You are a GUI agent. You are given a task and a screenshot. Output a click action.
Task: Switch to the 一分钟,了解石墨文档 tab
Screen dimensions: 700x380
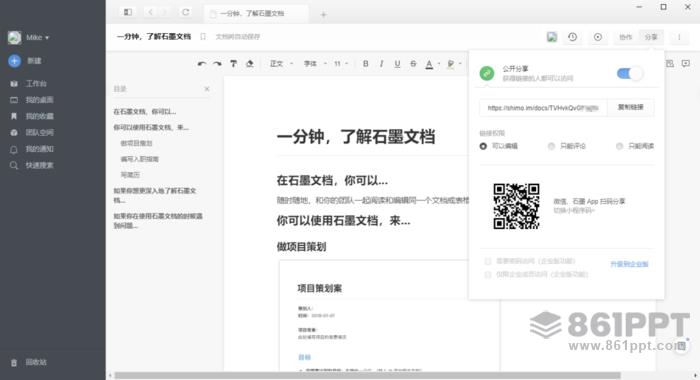(256, 14)
